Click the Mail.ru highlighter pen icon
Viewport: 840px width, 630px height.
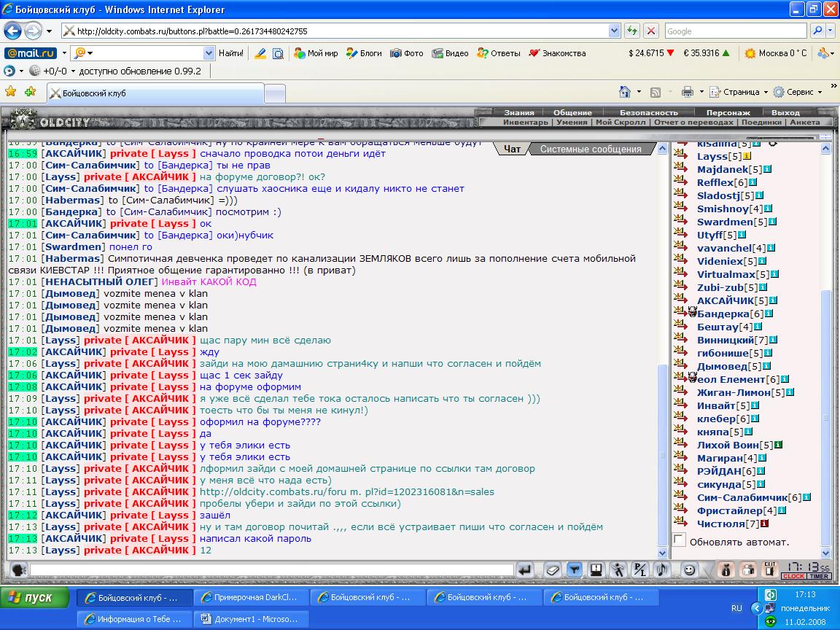tap(260, 53)
